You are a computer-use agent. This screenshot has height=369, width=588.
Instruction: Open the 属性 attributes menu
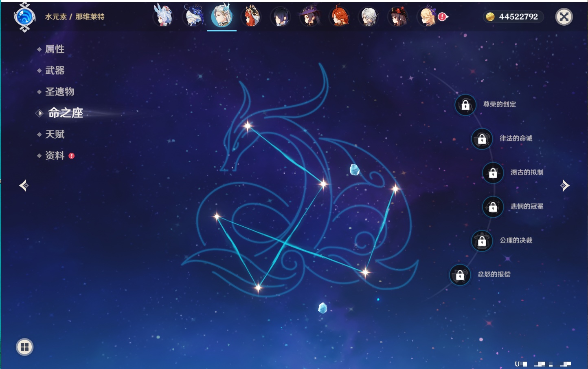[x=55, y=49]
